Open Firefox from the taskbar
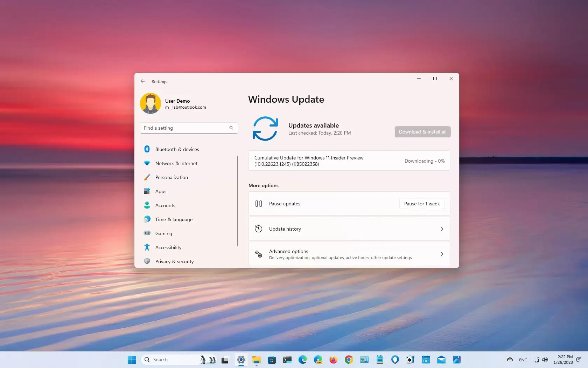 click(333, 360)
